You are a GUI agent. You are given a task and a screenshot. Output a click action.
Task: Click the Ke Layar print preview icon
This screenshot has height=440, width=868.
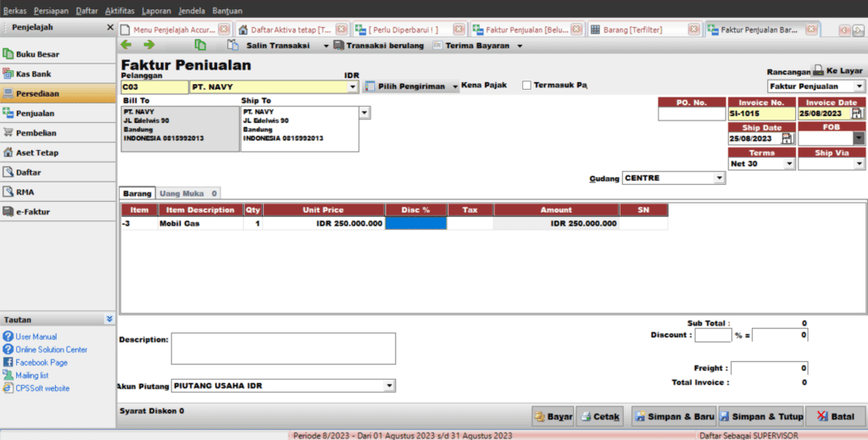pos(818,70)
